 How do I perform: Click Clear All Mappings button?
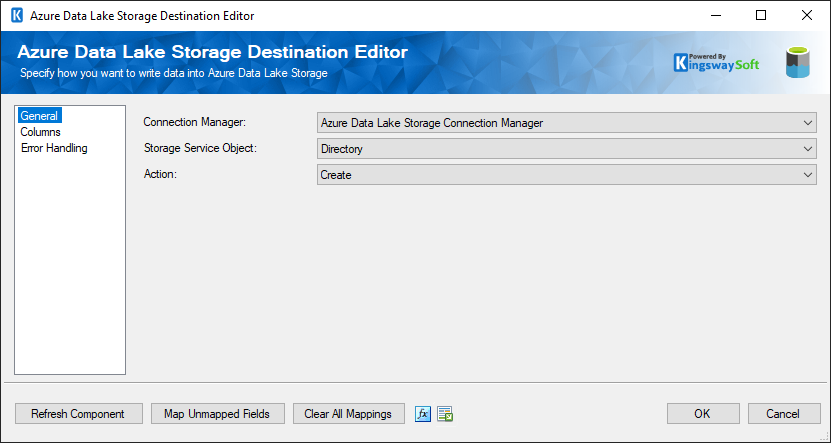pyautogui.click(x=348, y=414)
